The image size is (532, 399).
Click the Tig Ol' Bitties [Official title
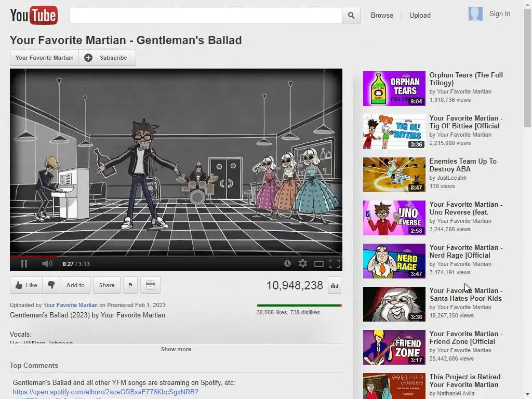tap(465, 122)
